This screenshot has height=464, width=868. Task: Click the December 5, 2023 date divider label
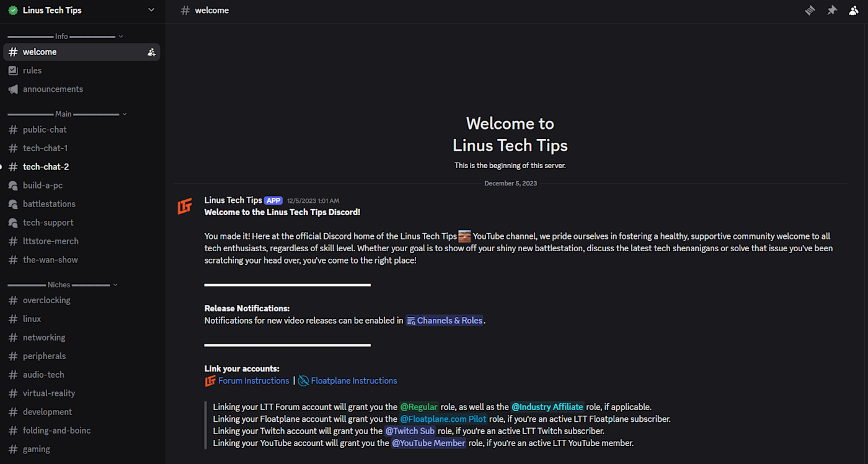point(511,184)
